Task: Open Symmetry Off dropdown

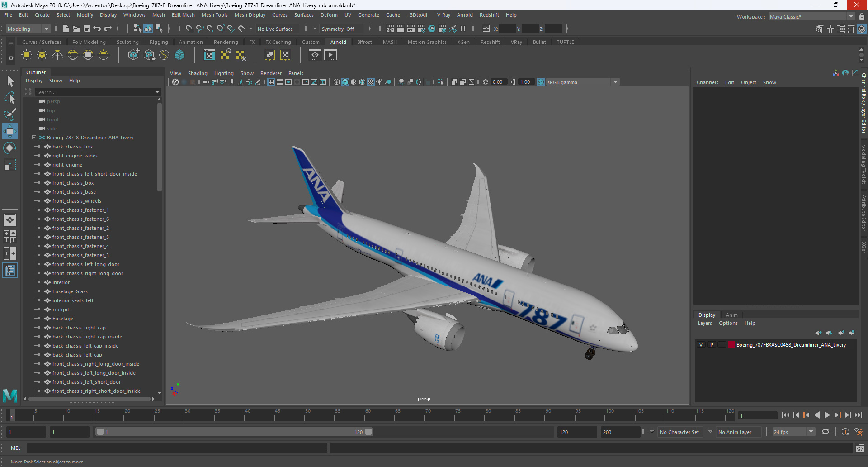Action: point(341,29)
